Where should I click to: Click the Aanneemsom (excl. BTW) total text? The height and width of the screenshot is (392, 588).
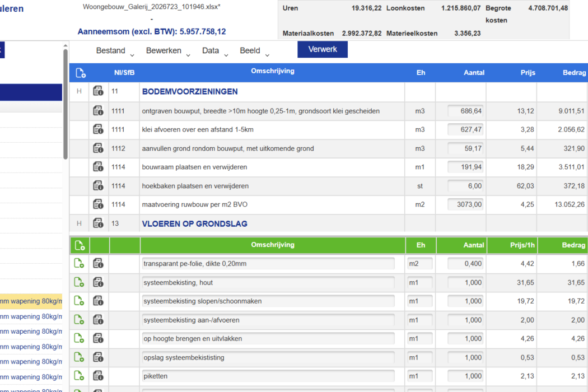click(152, 31)
